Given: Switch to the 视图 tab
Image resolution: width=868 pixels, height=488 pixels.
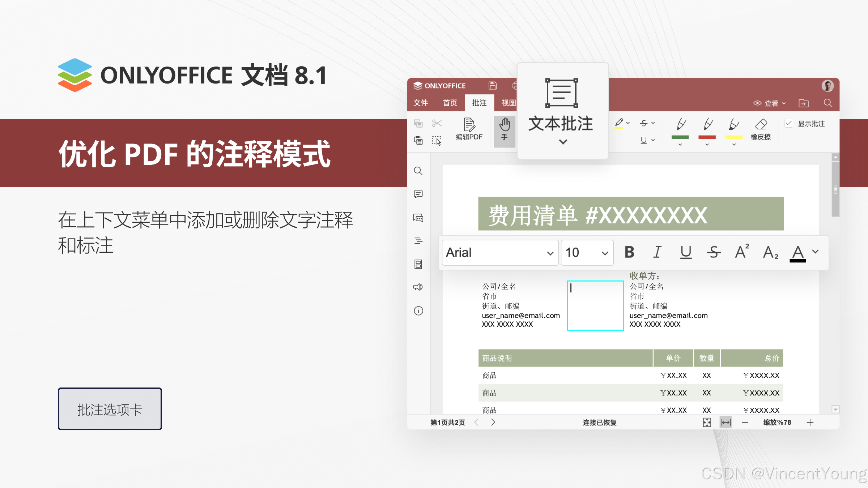Looking at the screenshot, I should click(x=509, y=103).
